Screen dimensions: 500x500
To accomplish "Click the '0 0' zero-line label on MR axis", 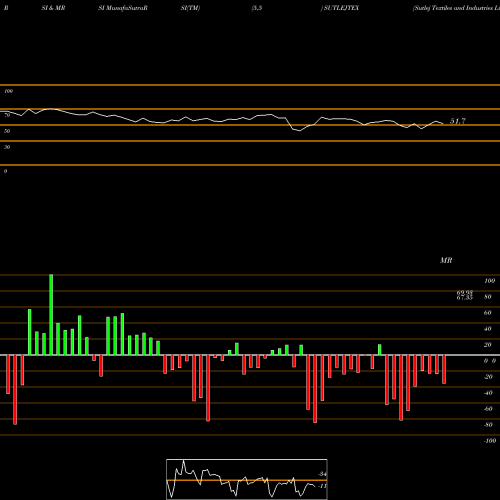I will (490, 361).
